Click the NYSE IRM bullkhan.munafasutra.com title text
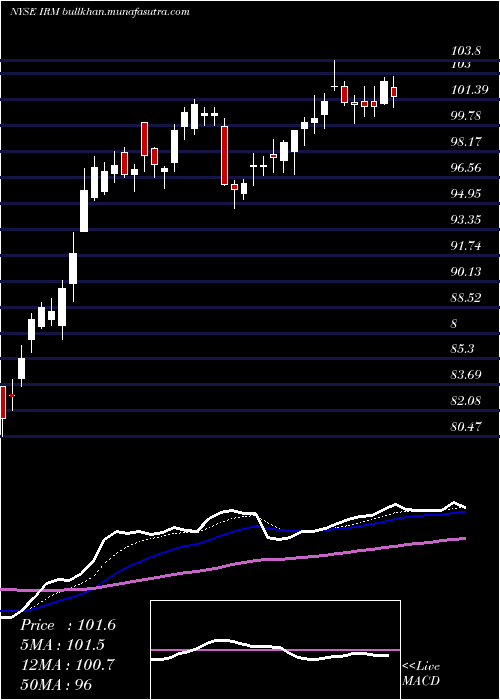Image resolution: width=500 pixels, height=700 pixels. (100, 12)
